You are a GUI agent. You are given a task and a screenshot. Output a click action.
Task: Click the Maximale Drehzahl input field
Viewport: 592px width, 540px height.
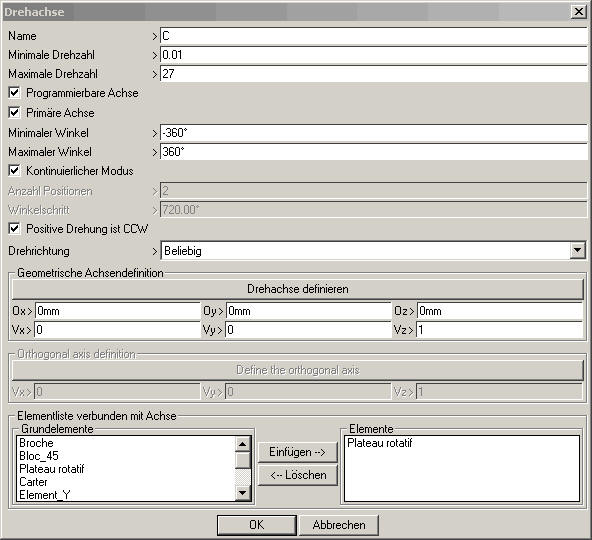[374, 74]
